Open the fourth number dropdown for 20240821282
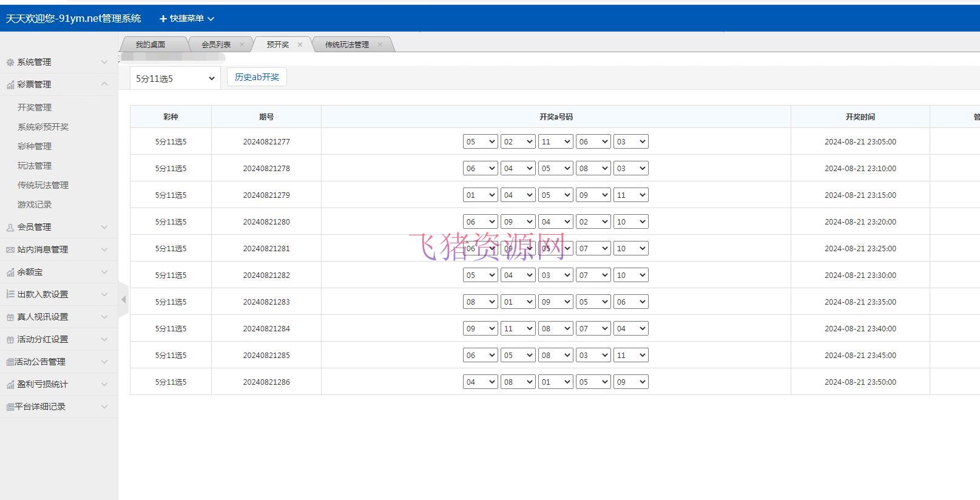Screen dimensions: 980x500 (593, 275)
